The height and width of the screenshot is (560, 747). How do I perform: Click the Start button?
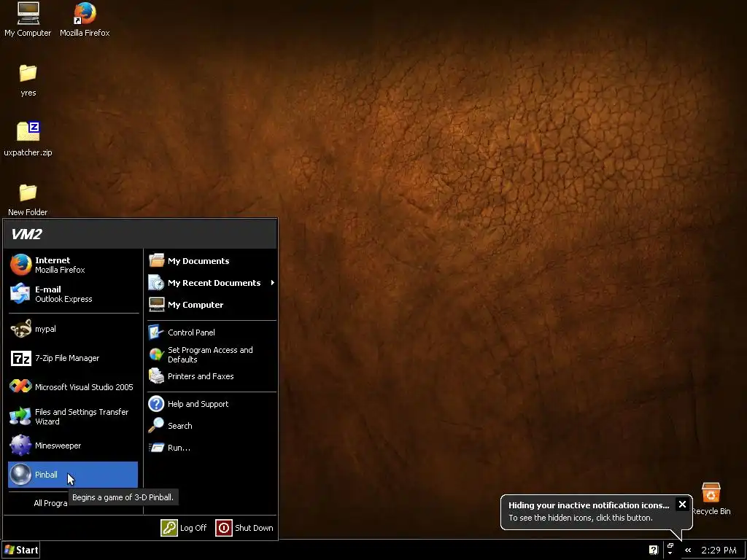coord(20,550)
